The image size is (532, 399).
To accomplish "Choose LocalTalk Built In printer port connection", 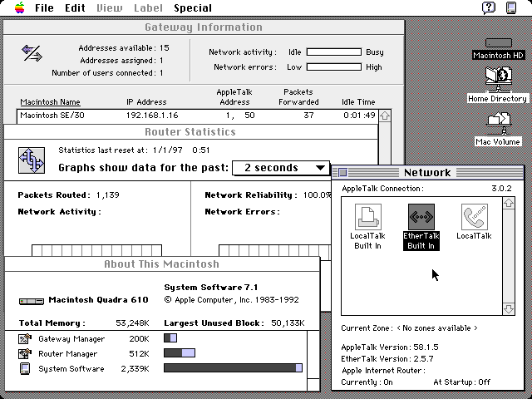I will click(x=367, y=217).
